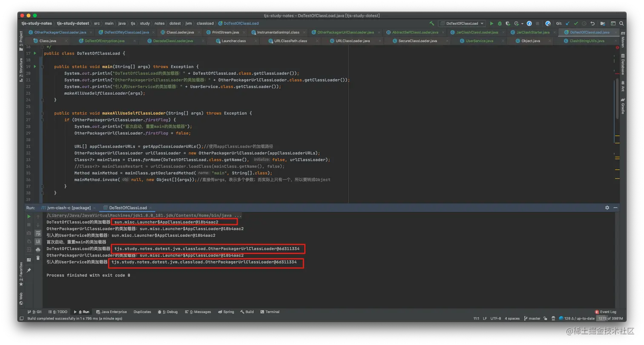Open the Ant tool window
The width and height of the screenshot is (644, 345).
[622, 86]
